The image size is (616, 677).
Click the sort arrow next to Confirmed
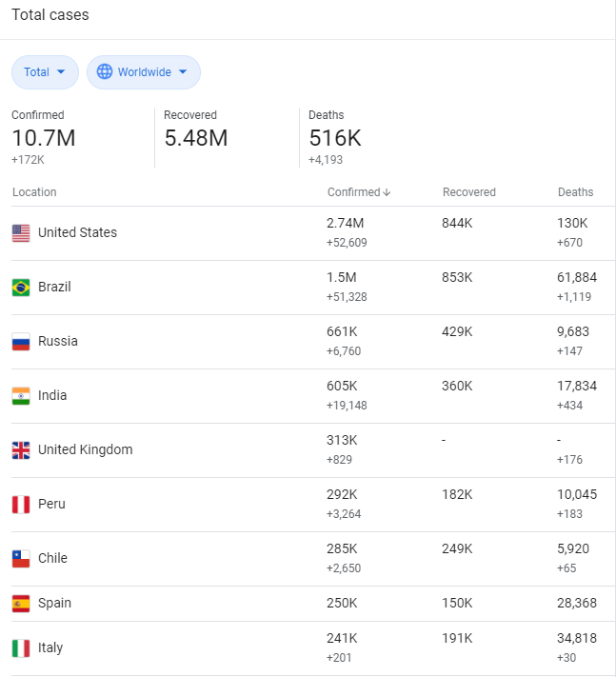pos(387,192)
